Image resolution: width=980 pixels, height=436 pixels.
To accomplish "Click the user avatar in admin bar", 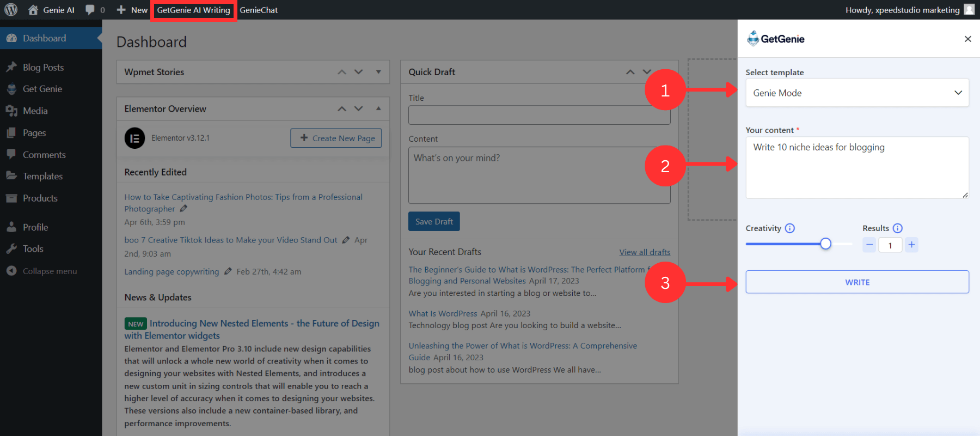I will coord(969,10).
